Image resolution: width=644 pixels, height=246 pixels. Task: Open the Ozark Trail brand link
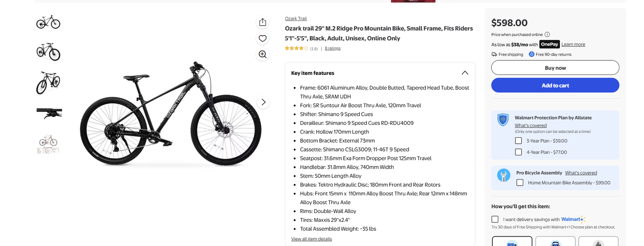pyautogui.click(x=296, y=19)
